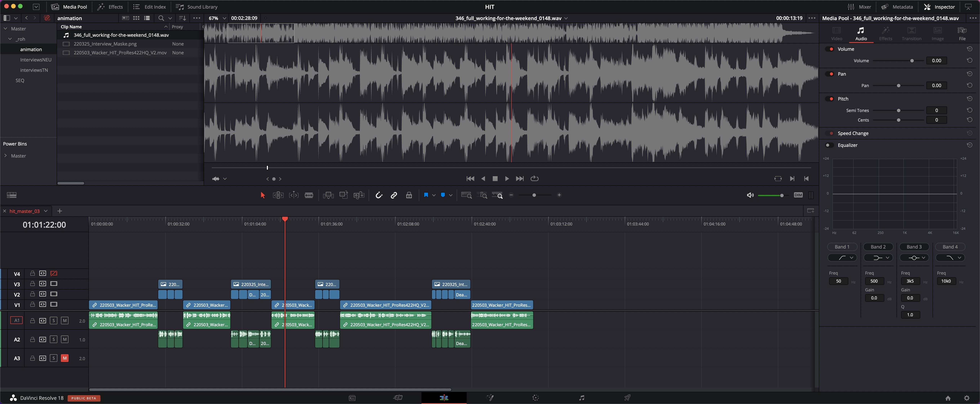Click the Band 4 button
The width and height of the screenshot is (980, 404).
(950, 247)
